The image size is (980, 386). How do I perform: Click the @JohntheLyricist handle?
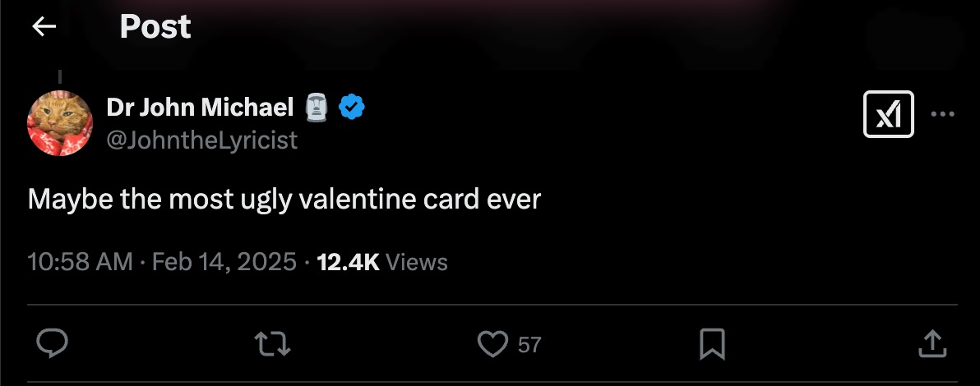click(201, 140)
